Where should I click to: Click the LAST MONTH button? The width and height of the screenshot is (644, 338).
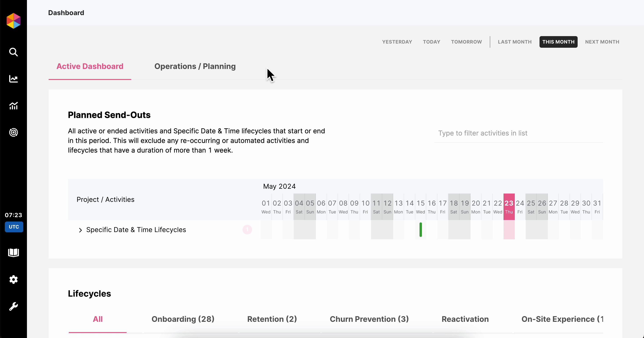tap(515, 42)
